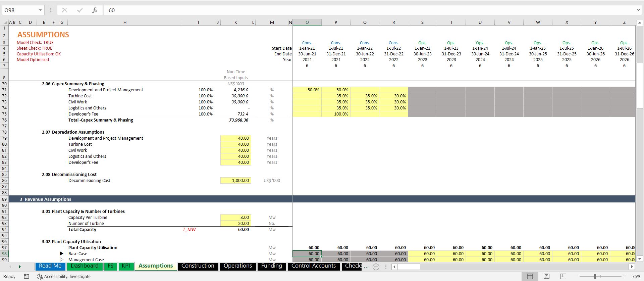Viewport: 644px width, 281px height.
Task: Select the Turbine Cost 40.00 depreciation cell
Action: point(236,144)
